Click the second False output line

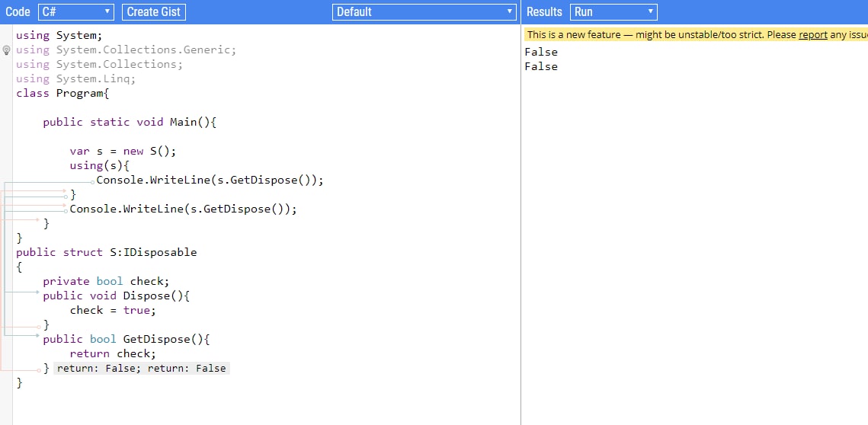[541, 66]
